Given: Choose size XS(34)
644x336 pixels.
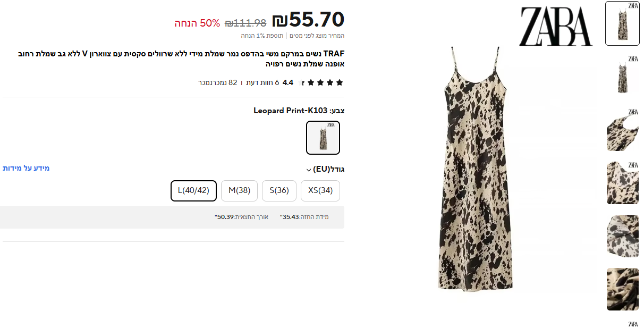Looking at the screenshot, I should pyautogui.click(x=320, y=191).
